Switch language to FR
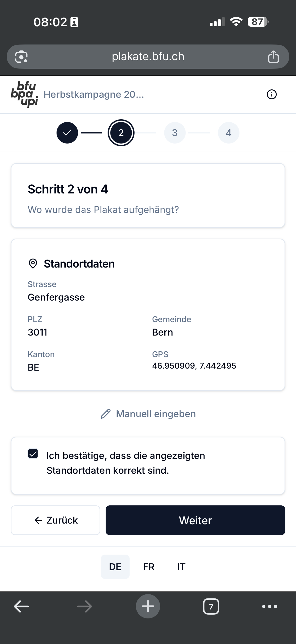 (149, 567)
